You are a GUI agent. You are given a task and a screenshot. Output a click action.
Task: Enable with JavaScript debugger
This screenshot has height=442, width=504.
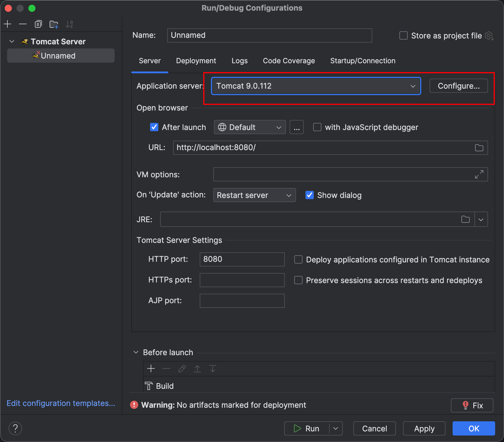point(317,127)
